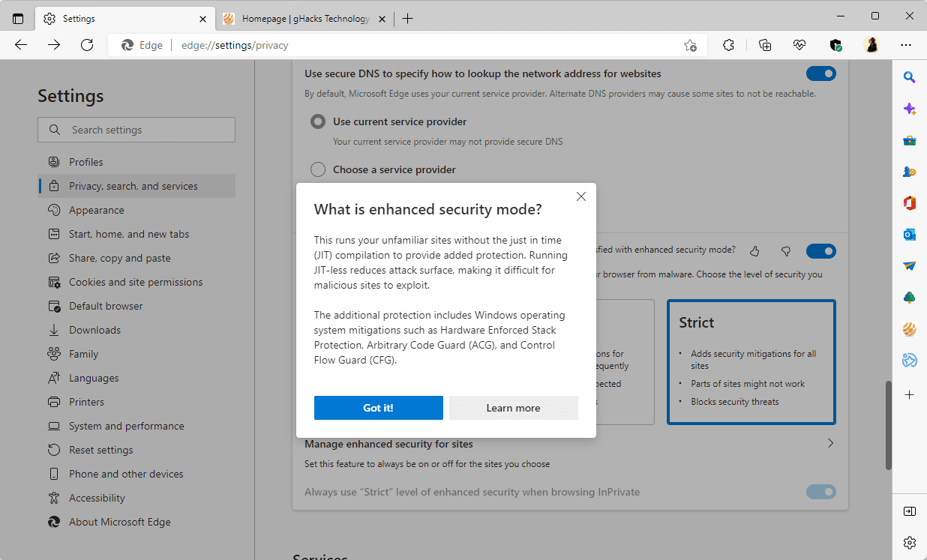Viewport: 927px width, 560px height.
Task: Click Learn more in the dialog
Action: pos(513,408)
